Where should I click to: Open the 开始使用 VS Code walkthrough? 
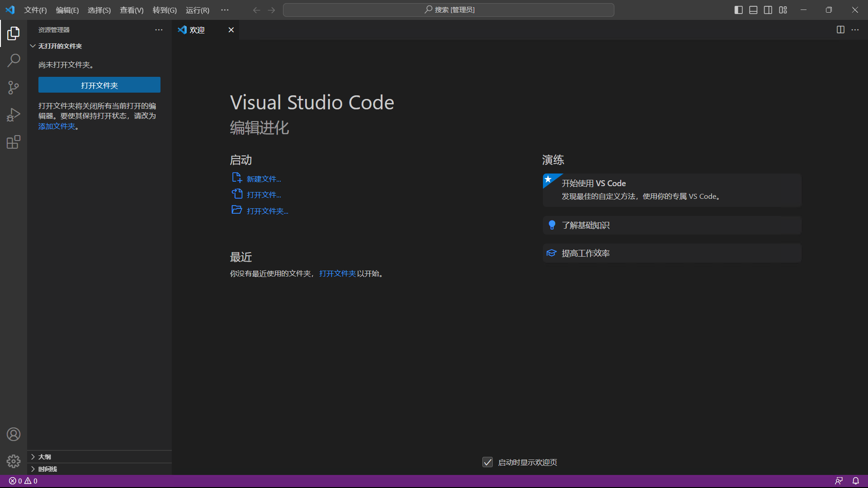pos(672,190)
